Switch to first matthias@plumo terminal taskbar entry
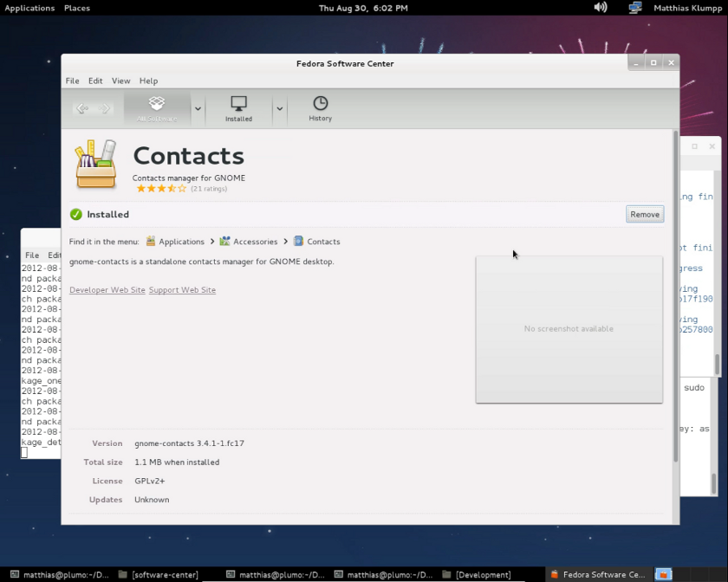 60,574
